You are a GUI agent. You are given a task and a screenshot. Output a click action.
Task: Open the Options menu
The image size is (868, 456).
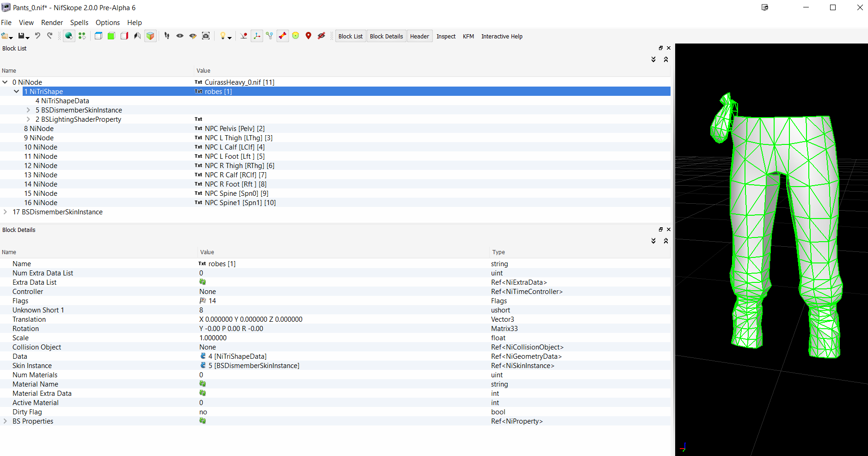(108, 23)
